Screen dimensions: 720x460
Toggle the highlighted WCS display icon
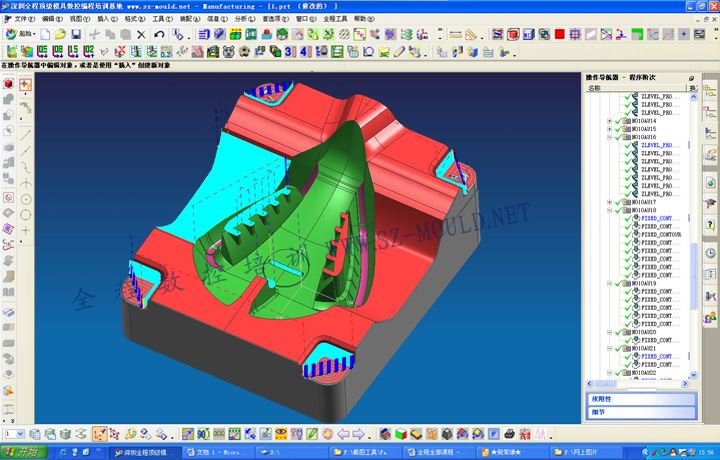(x=100, y=433)
